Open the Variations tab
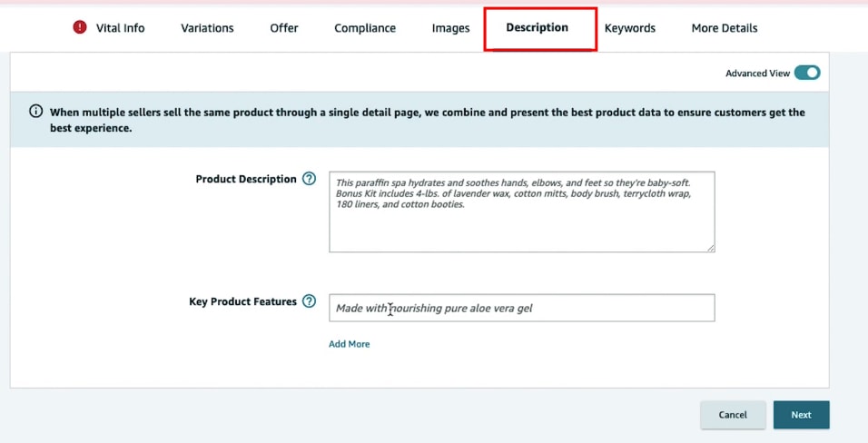 tap(207, 28)
